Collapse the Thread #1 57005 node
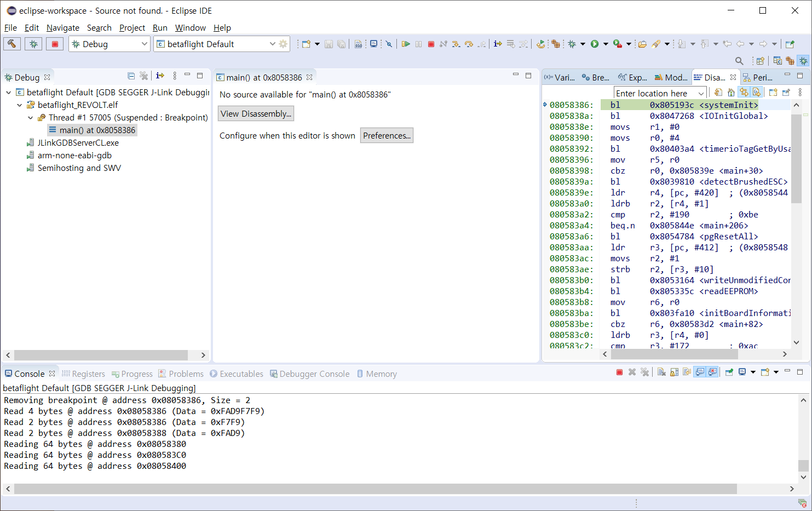The width and height of the screenshot is (812, 511). click(31, 118)
